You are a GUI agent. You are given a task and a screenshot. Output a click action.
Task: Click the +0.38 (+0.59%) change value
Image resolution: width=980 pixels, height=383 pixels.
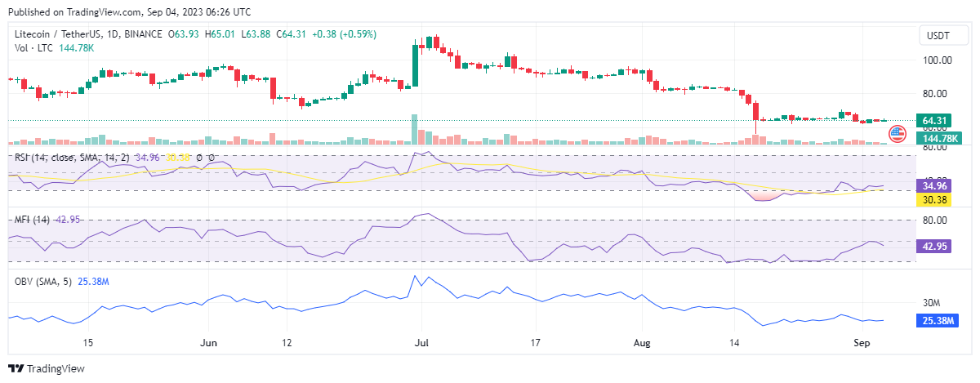345,33
